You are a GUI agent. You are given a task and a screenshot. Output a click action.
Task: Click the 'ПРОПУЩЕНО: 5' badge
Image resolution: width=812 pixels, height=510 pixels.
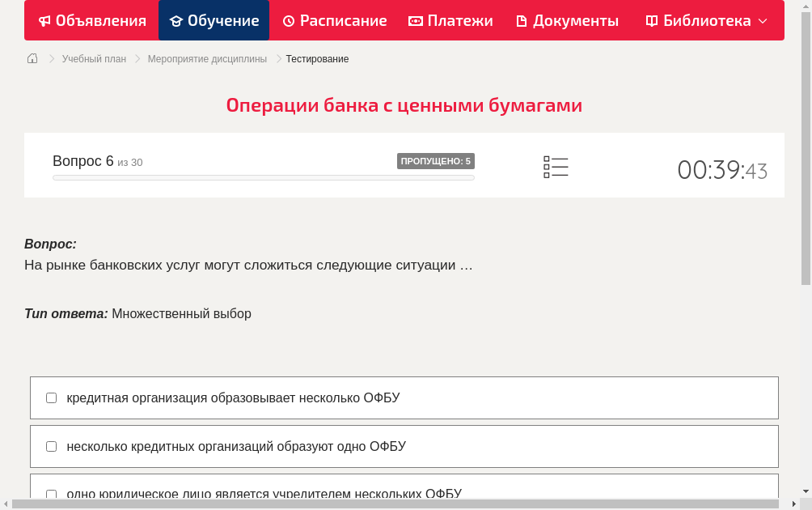coord(435,160)
